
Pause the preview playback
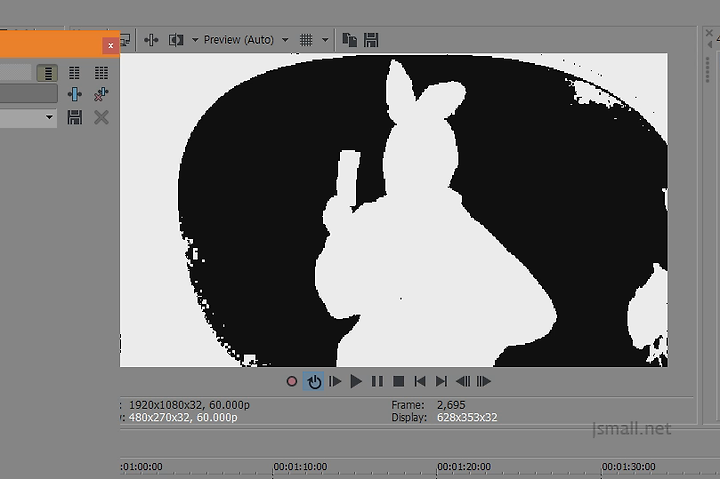(377, 382)
